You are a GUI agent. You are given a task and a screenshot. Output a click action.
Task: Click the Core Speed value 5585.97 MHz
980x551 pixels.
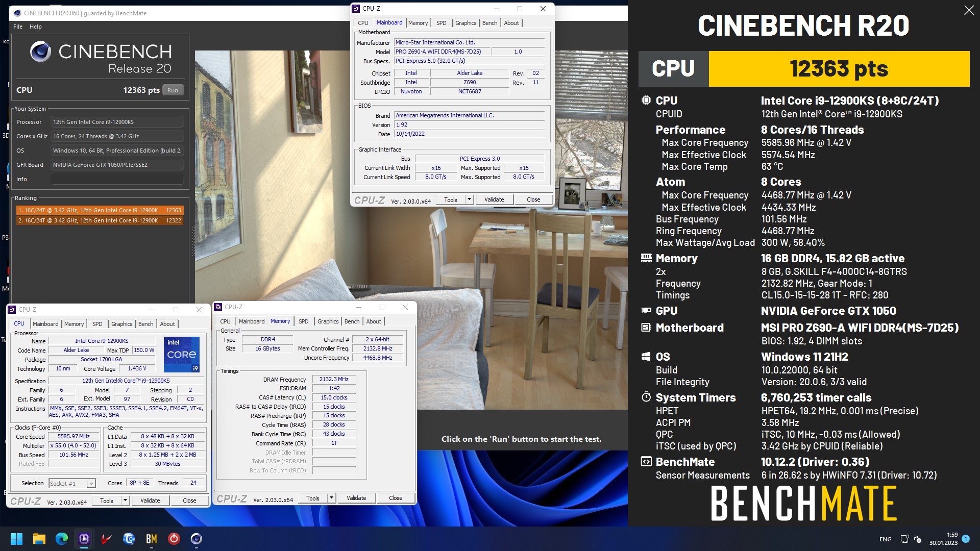(x=73, y=437)
